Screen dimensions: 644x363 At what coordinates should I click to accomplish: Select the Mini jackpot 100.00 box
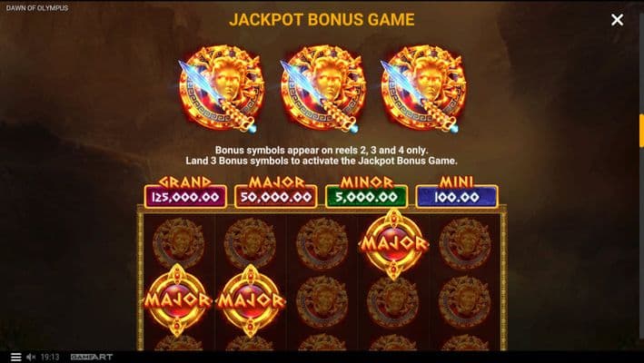click(x=457, y=197)
